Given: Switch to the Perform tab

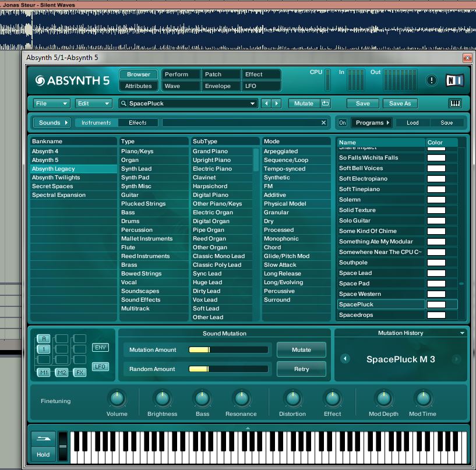Looking at the screenshot, I should (181, 75).
